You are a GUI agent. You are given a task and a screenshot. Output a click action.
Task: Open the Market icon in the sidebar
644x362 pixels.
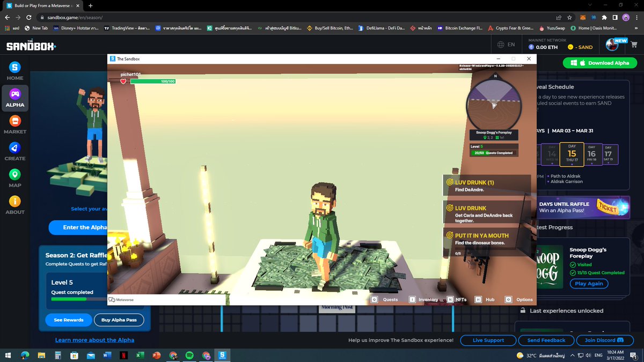[14, 124]
